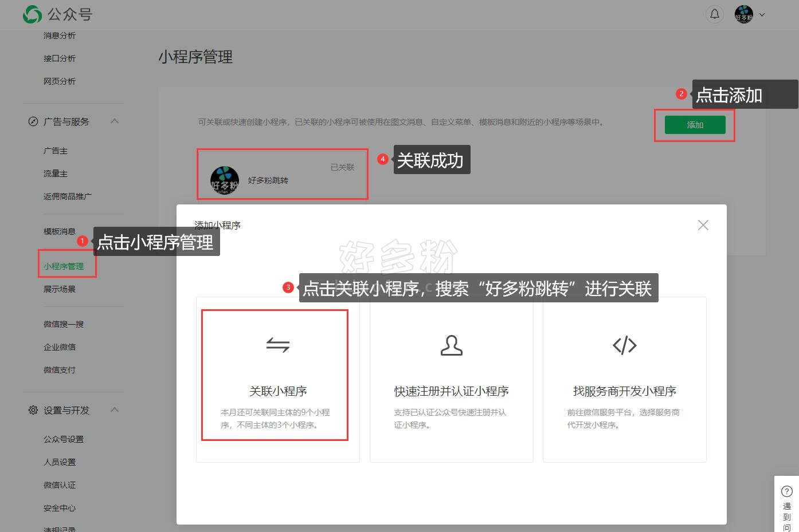799x532 pixels.
Task: Click the code brackets icon
Action: (625, 345)
